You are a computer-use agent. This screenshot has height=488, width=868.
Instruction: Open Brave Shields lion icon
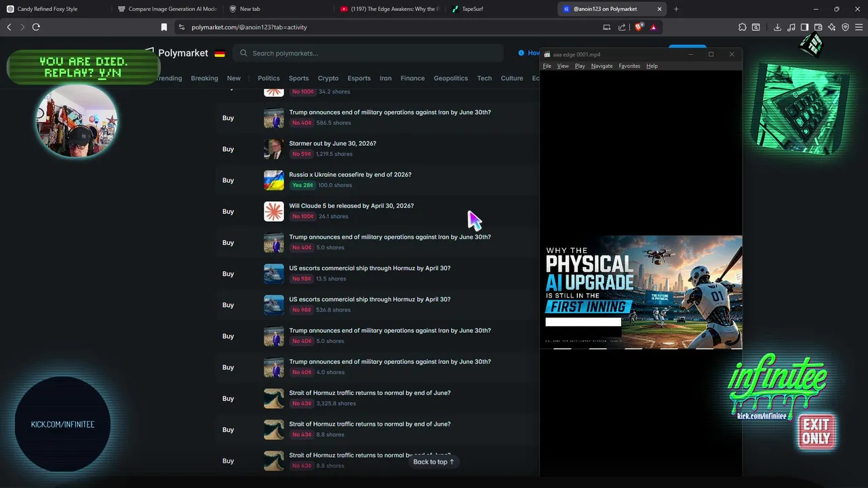(638, 27)
